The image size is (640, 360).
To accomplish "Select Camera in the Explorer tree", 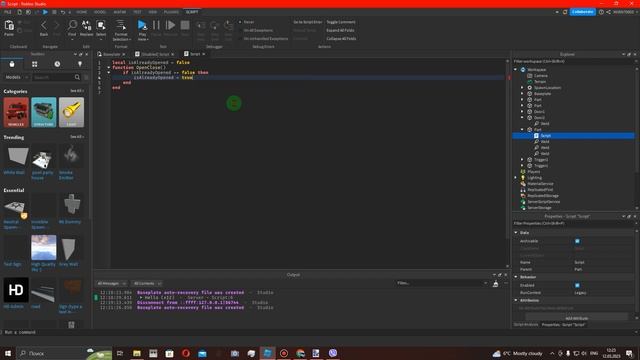I will [541, 76].
